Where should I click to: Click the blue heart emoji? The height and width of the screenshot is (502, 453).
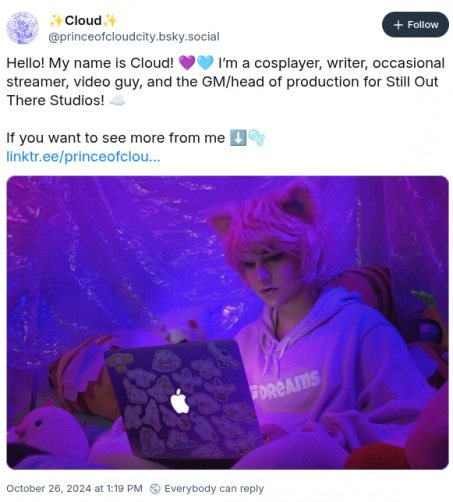205,63
